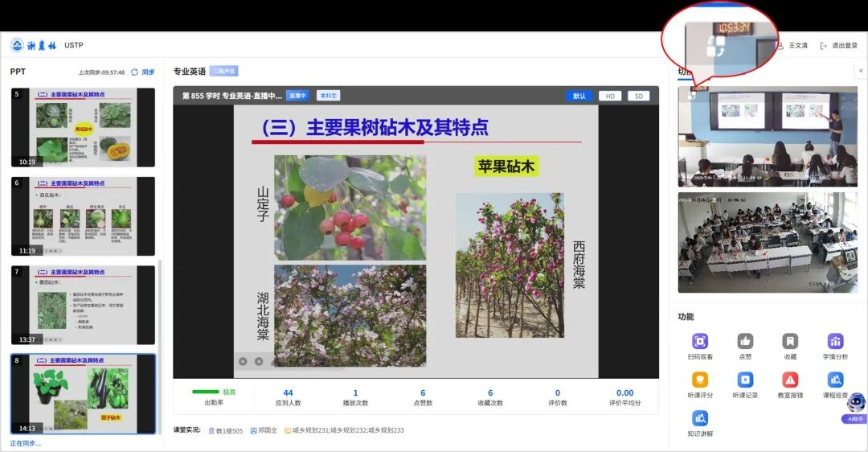868x452 pixels.
Task: Click the next arrow on slide player
Action: 259,361
